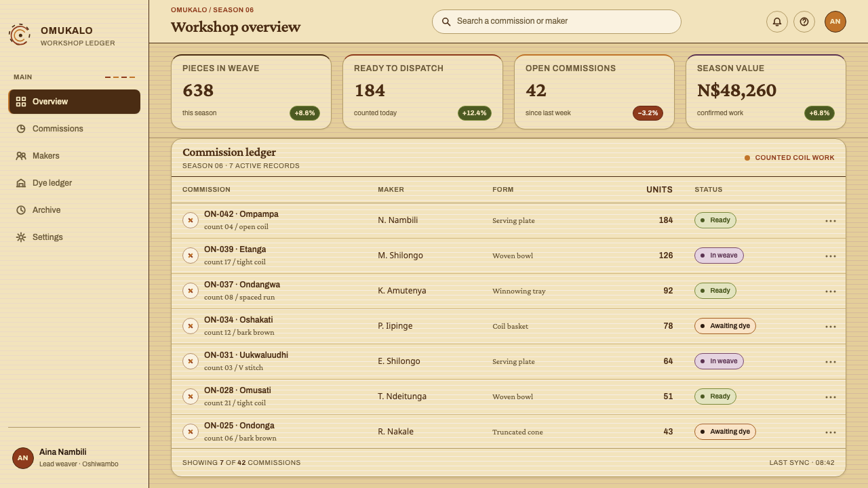Click the In weave badge for ON-039
This screenshot has width=868, height=488.
coord(719,256)
